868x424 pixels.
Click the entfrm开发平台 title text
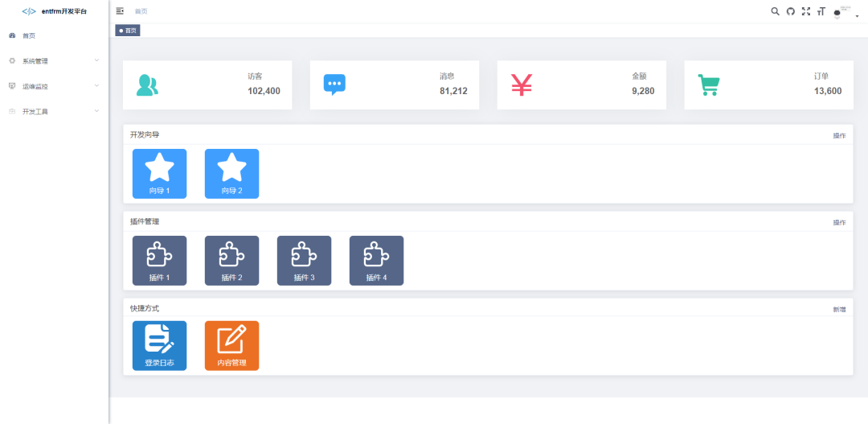[x=64, y=11]
